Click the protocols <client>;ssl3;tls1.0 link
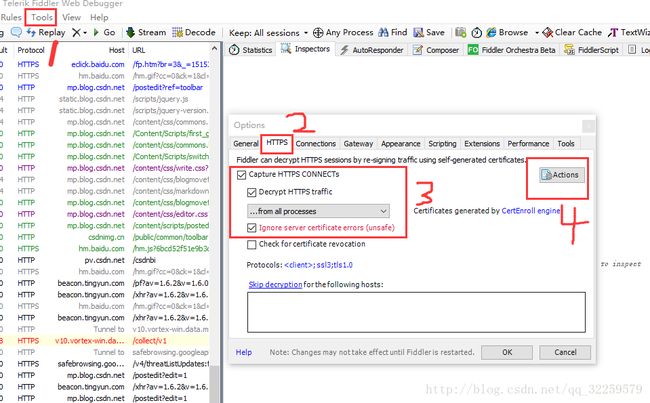650x403 pixels. [x=318, y=265]
